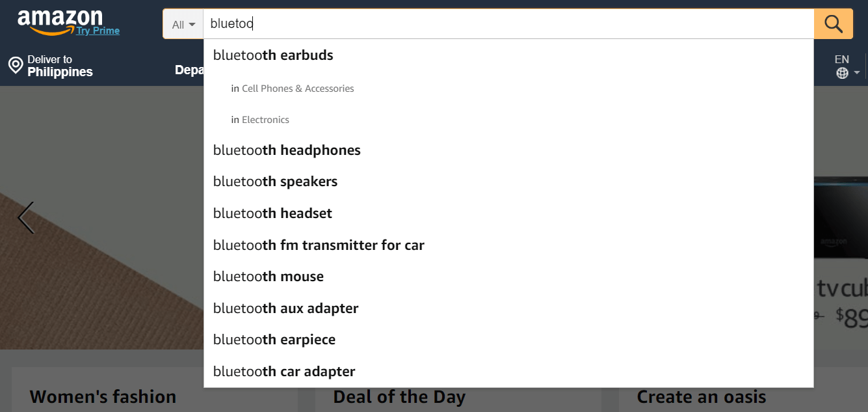Select "bluetooth fm transmitter for car"
Viewport: 868px width, 412px height.
[x=319, y=245]
